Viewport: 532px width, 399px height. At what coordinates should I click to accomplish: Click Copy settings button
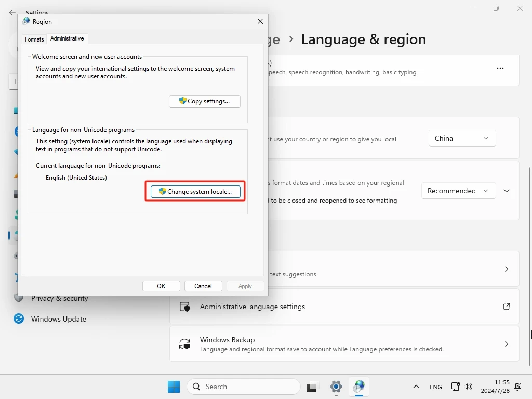point(205,101)
